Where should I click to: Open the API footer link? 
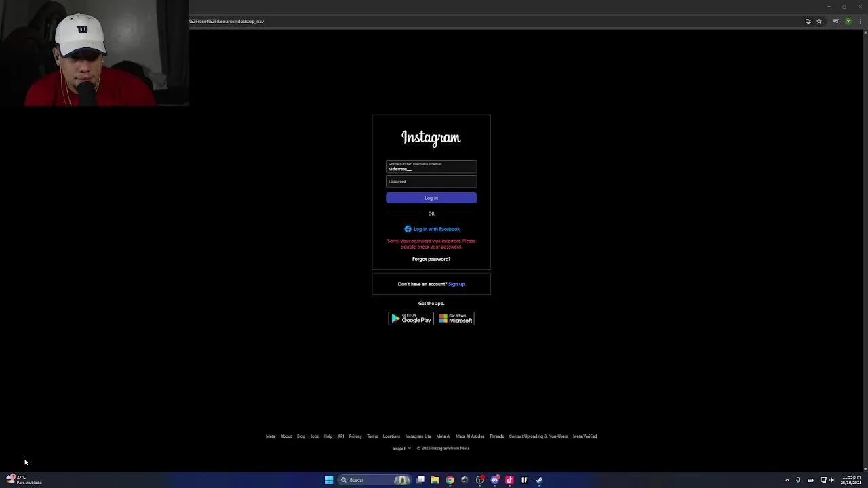point(340,436)
